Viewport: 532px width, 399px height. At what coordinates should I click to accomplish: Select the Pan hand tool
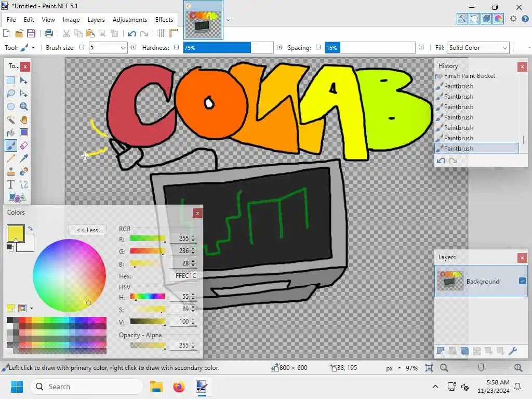coord(24,119)
